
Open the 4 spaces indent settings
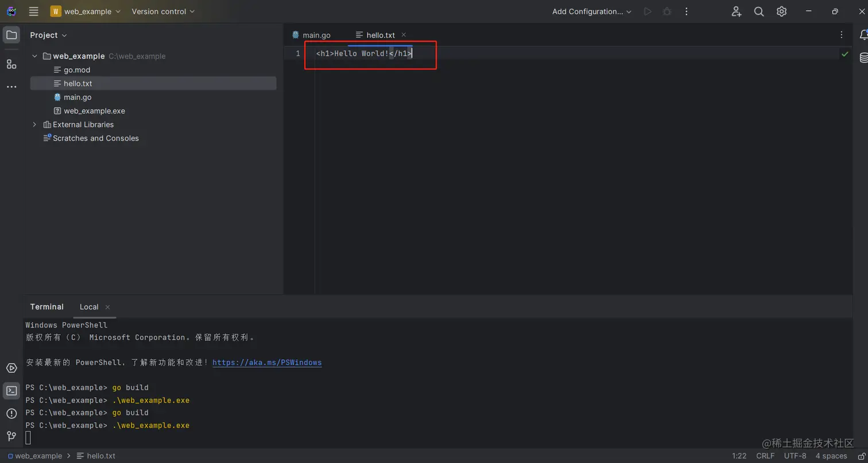click(831, 456)
